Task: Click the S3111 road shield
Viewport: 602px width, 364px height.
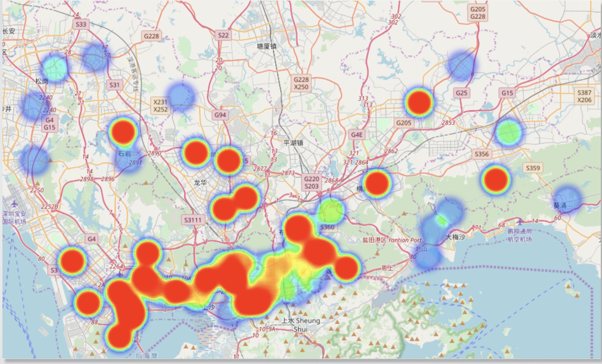Action: [192, 220]
